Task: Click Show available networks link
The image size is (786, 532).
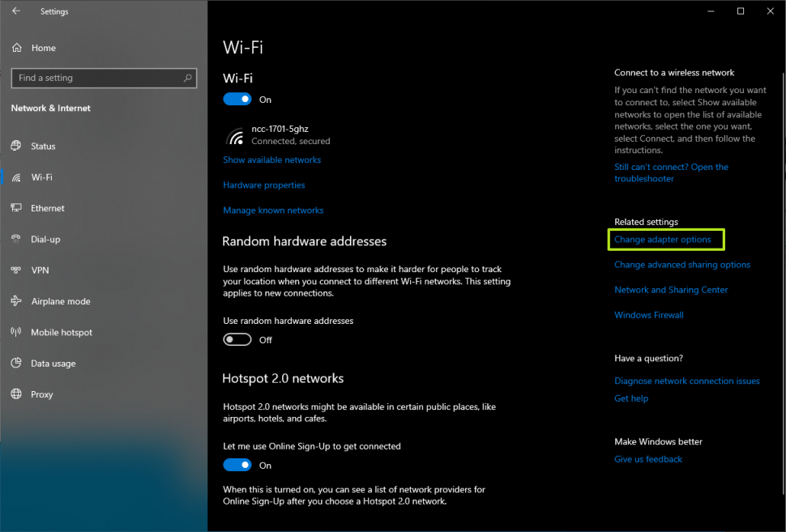Action: [x=271, y=160]
